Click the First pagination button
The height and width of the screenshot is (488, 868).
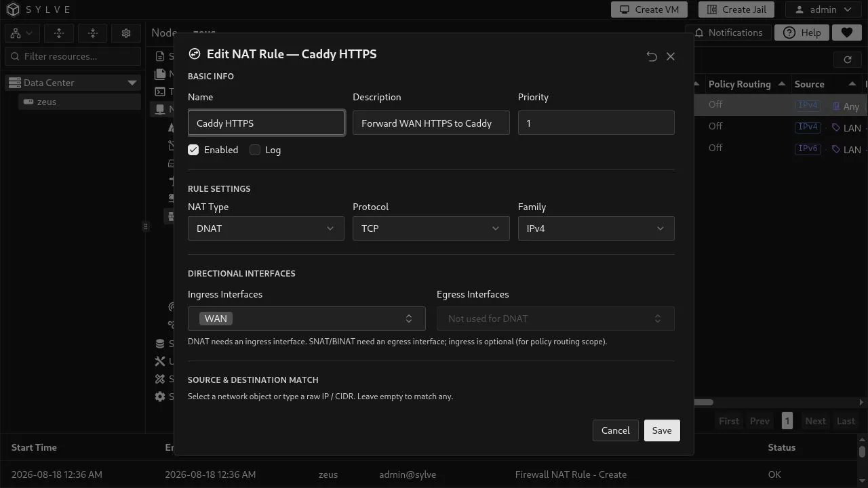(729, 421)
